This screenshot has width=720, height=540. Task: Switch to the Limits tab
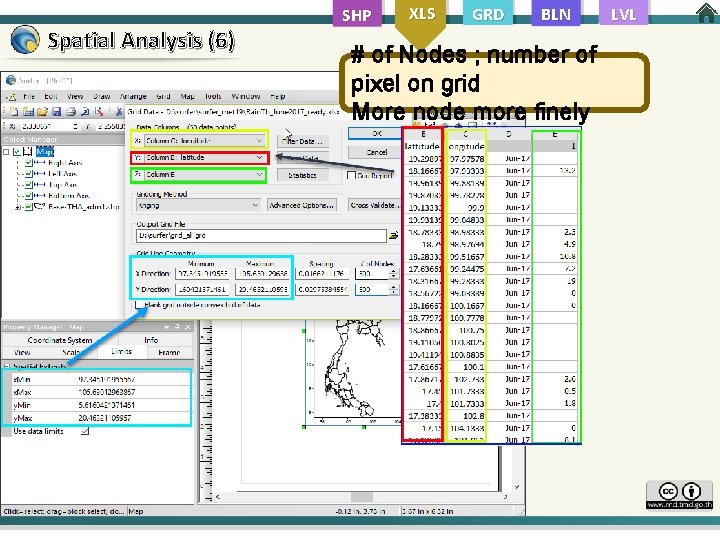coord(122,352)
